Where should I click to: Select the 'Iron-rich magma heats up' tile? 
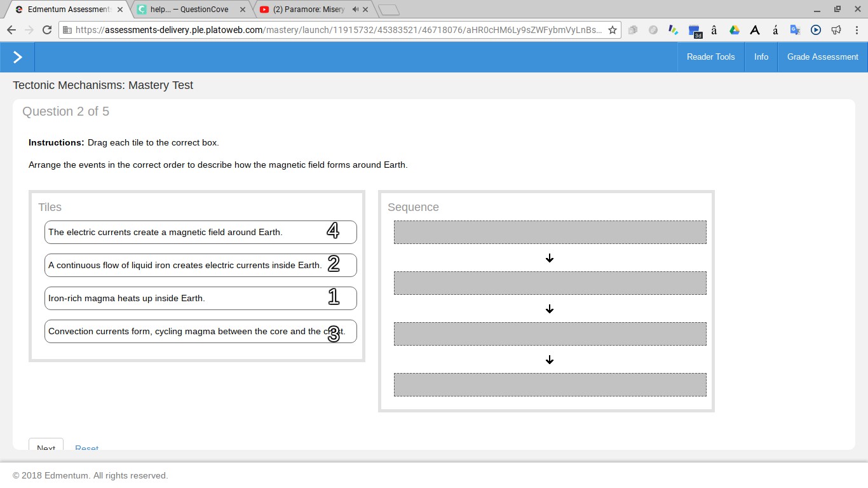point(200,298)
